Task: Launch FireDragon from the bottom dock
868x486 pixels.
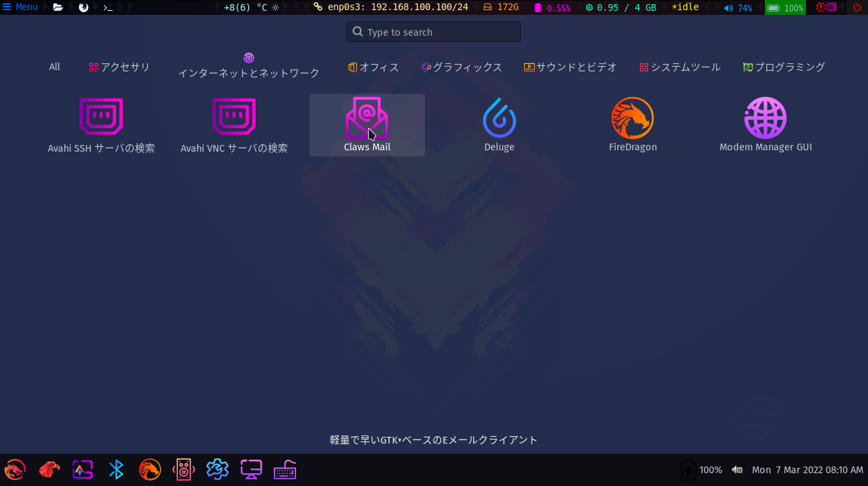Action: pyautogui.click(x=150, y=469)
